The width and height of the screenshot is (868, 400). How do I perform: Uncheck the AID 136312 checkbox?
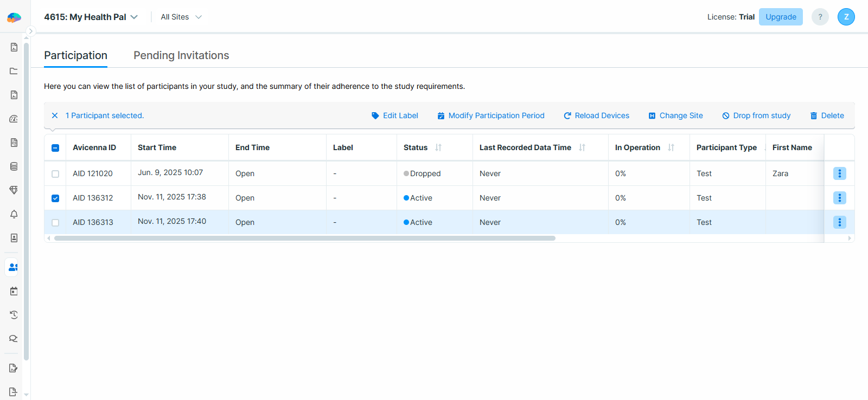click(55, 198)
